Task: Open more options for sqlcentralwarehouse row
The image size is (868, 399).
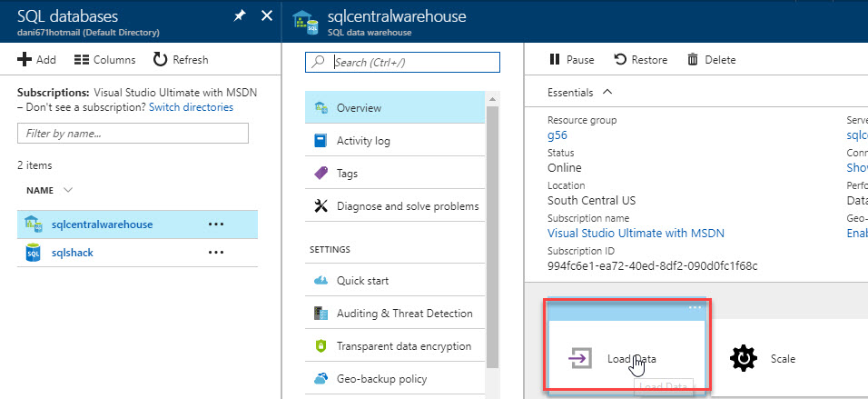Action: (216, 224)
